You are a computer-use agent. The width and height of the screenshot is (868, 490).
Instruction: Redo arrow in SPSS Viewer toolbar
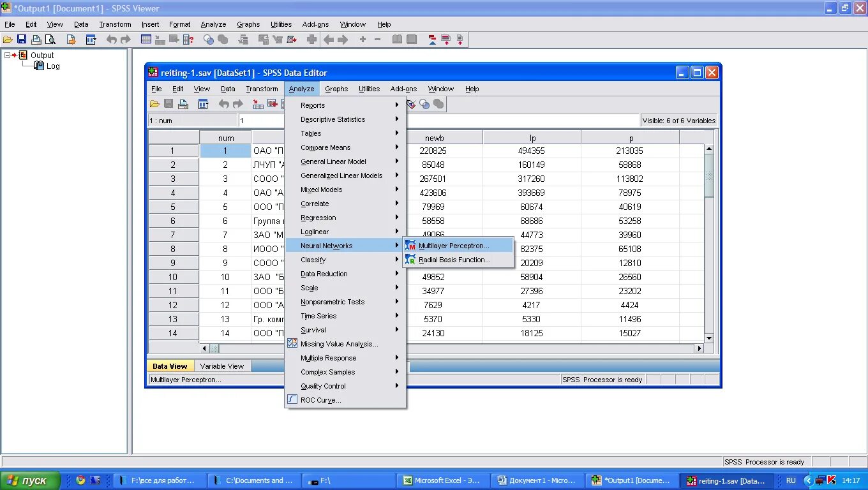126,40
